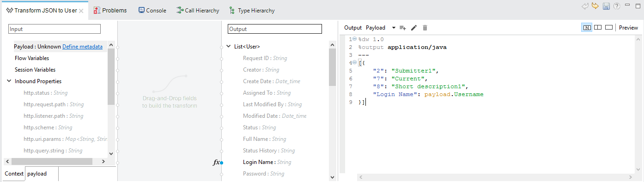644x182 pixels.
Task: Click application/java in script header
Action: 417,47
